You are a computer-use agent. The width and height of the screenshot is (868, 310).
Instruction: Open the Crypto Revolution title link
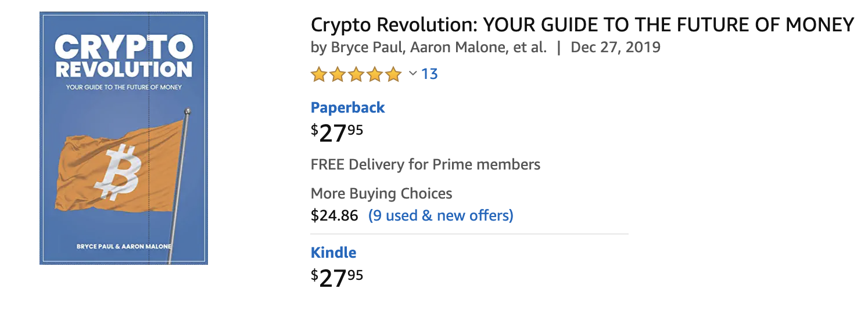[582, 25]
